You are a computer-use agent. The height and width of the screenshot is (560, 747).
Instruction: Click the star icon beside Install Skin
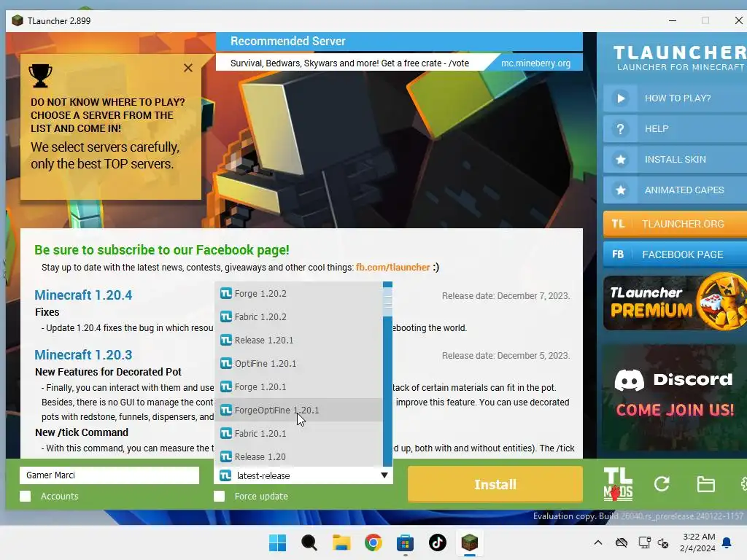click(620, 160)
